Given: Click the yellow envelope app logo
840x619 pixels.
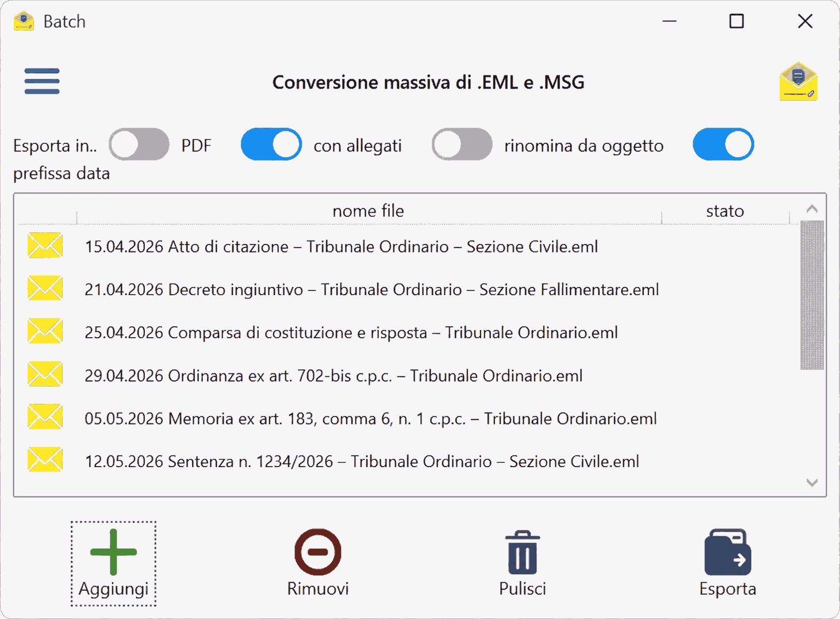Looking at the screenshot, I should pyautogui.click(x=798, y=82).
